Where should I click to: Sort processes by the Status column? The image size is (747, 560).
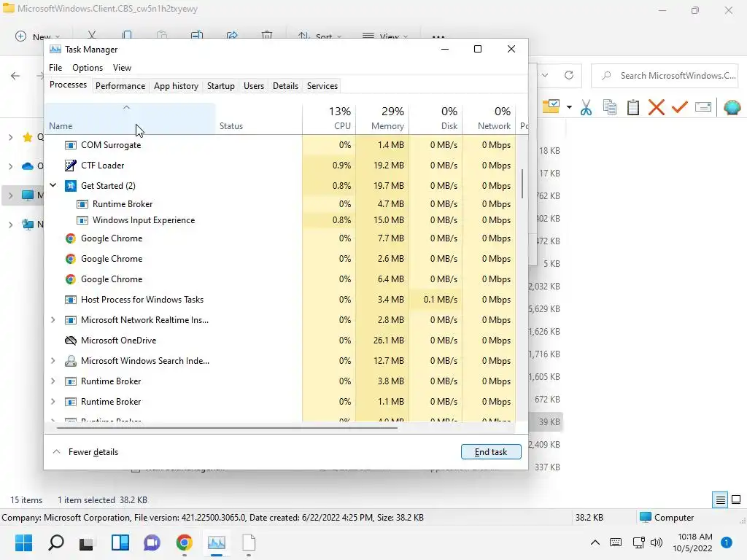pyautogui.click(x=259, y=119)
